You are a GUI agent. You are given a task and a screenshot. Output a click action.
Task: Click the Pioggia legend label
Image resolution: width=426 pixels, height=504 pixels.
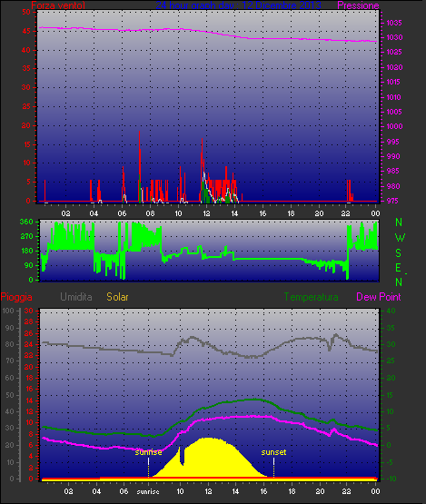coord(16,297)
